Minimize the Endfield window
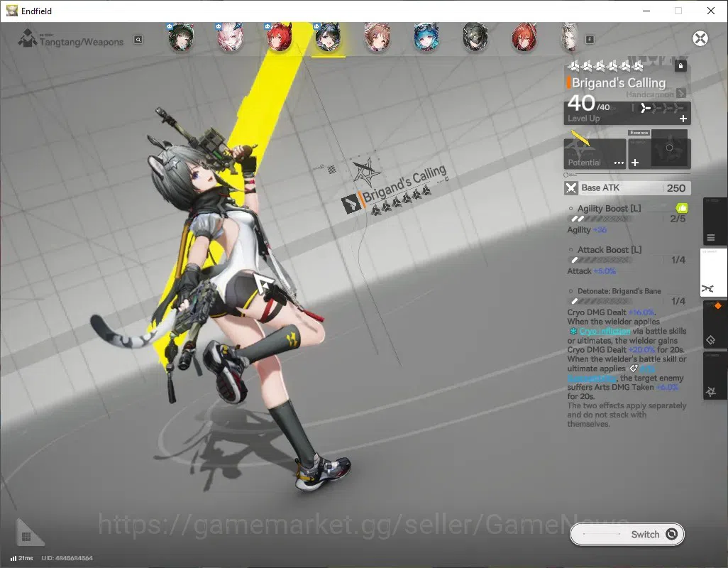Viewport: 728px width, 568px height. (x=646, y=11)
